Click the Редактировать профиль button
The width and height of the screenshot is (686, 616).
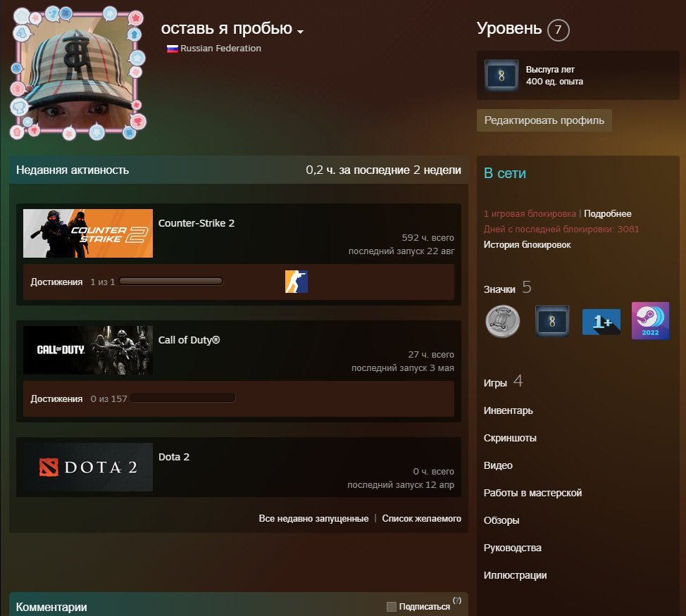(544, 120)
